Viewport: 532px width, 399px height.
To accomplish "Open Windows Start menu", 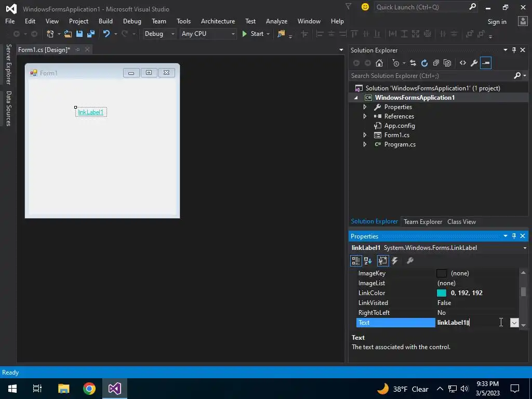I will coord(12,389).
